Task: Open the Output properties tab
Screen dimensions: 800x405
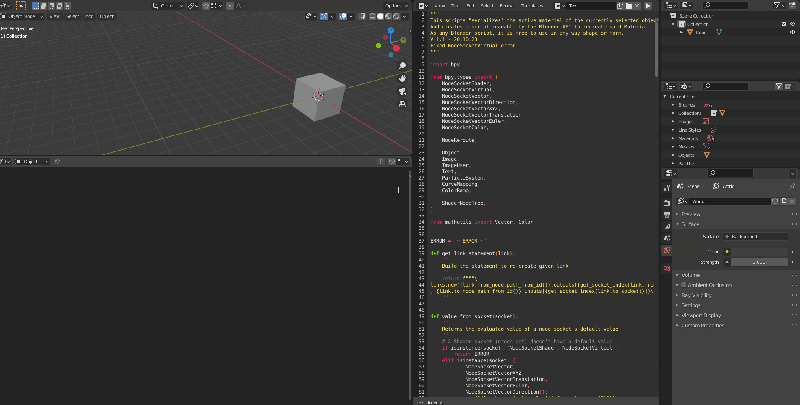Action: pos(667,214)
